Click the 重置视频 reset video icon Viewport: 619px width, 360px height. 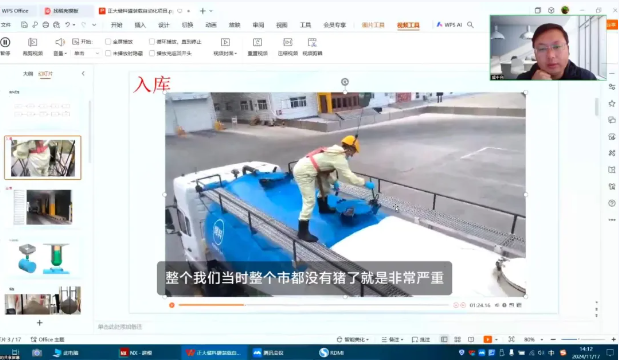[x=257, y=42]
